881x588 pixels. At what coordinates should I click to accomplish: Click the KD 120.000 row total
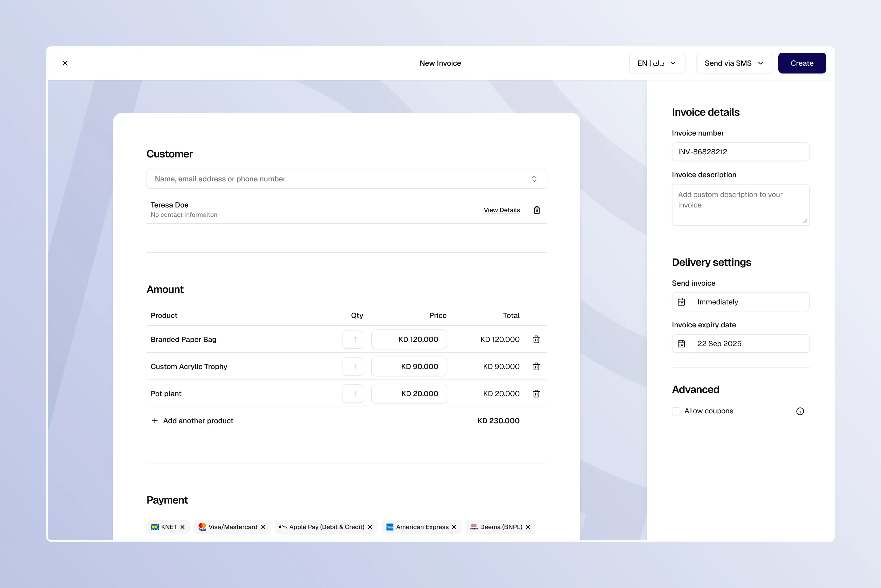pyautogui.click(x=500, y=339)
